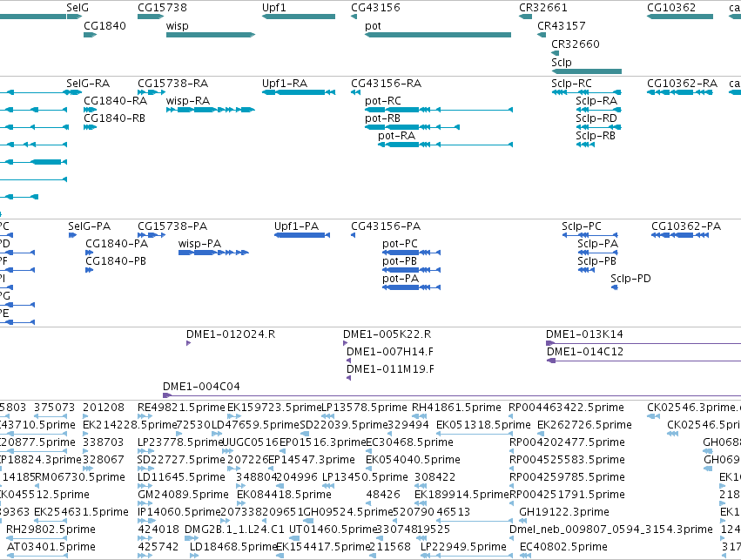This screenshot has width=741, height=560.
Task: Click EST EC40802.5prime label
Action: coord(563,547)
